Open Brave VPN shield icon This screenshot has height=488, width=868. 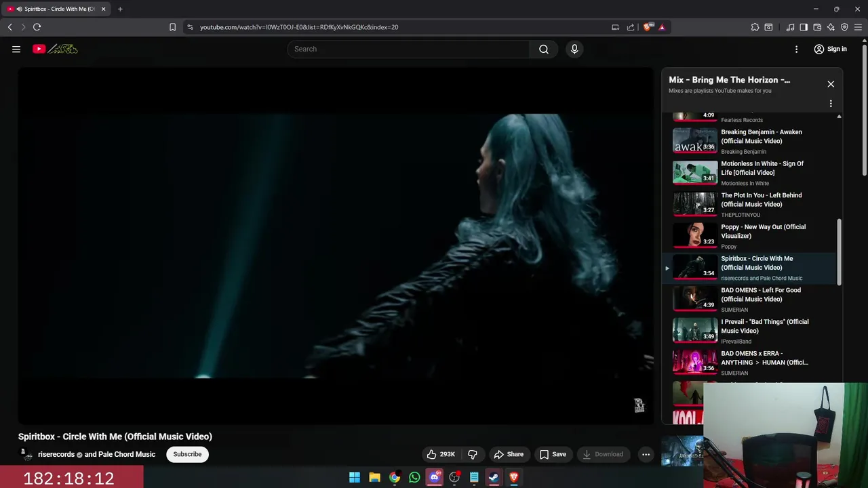coord(844,27)
